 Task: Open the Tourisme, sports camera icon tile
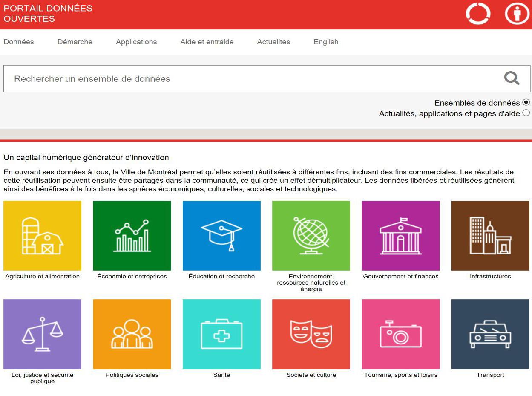401,334
